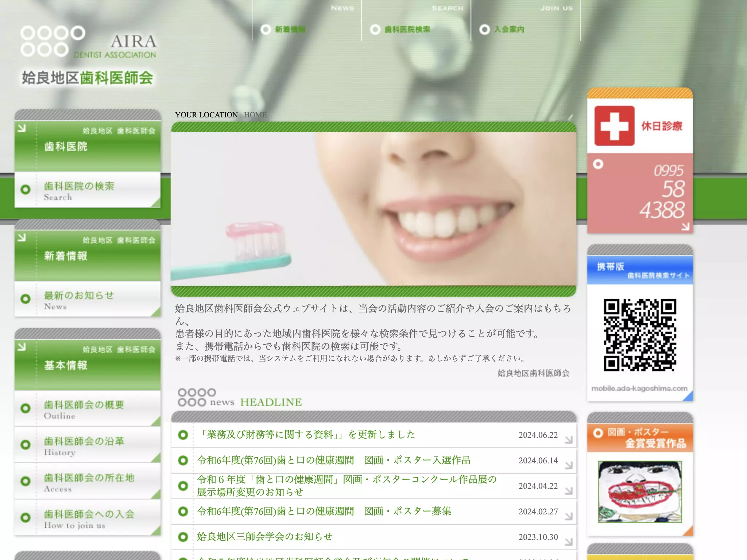Click the green circle bullet beside 歯科医院の検索
Image resolution: width=747 pixels, height=560 pixels.
tap(26, 189)
